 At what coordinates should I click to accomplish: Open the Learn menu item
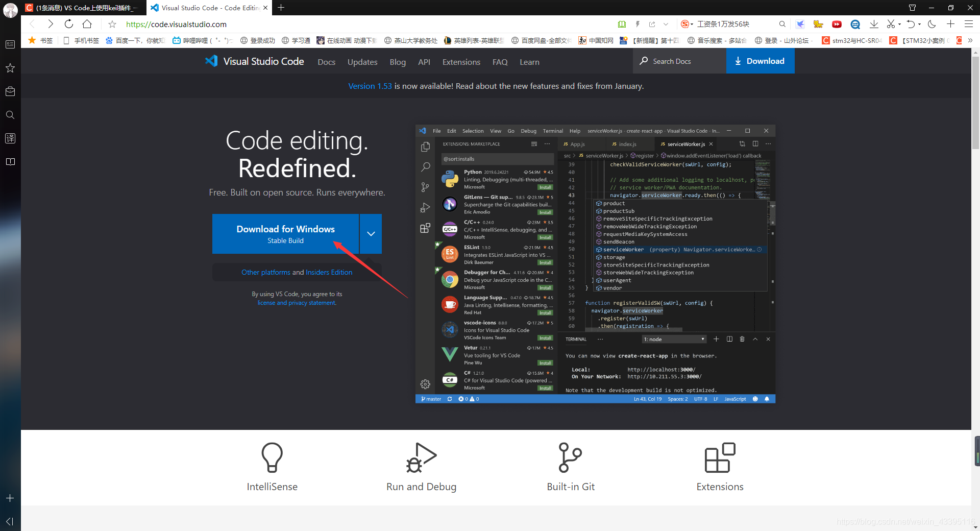(x=529, y=62)
